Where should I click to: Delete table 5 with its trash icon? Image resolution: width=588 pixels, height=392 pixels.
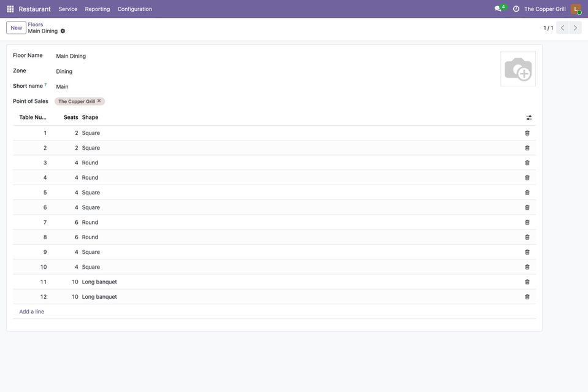coord(527,193)
